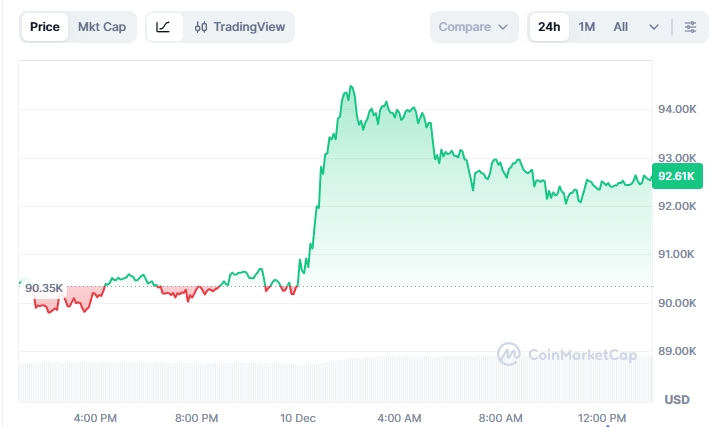Show the All time range
Screen dimensions: 723x427
click(621, 27)
